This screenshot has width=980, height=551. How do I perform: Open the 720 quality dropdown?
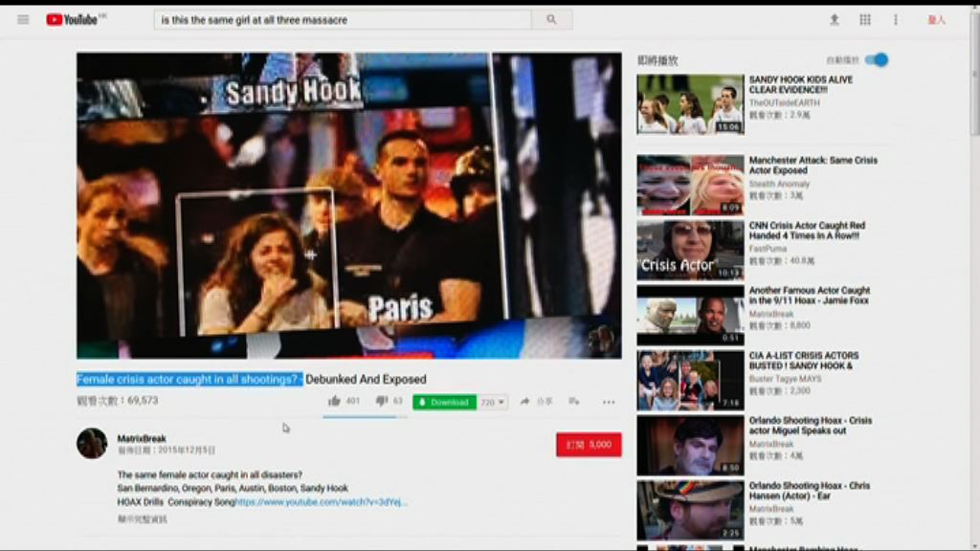493,403
